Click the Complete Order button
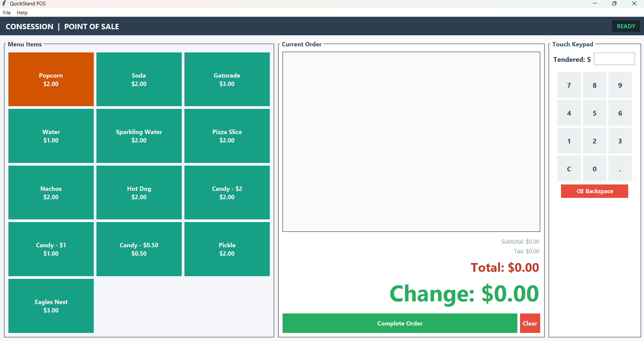The image size is (644, 341). point(400,323)
